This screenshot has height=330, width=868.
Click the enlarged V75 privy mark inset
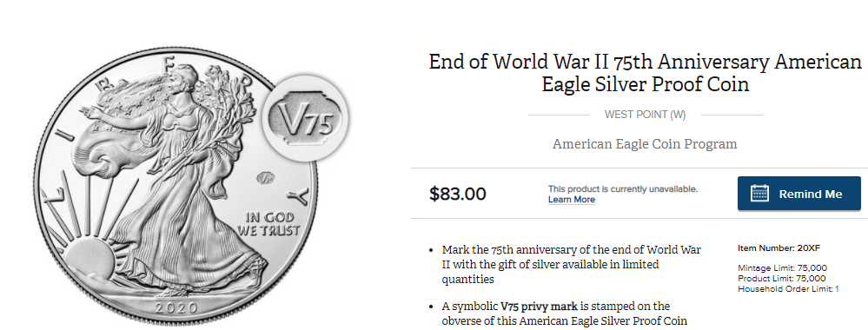point(304,118)
